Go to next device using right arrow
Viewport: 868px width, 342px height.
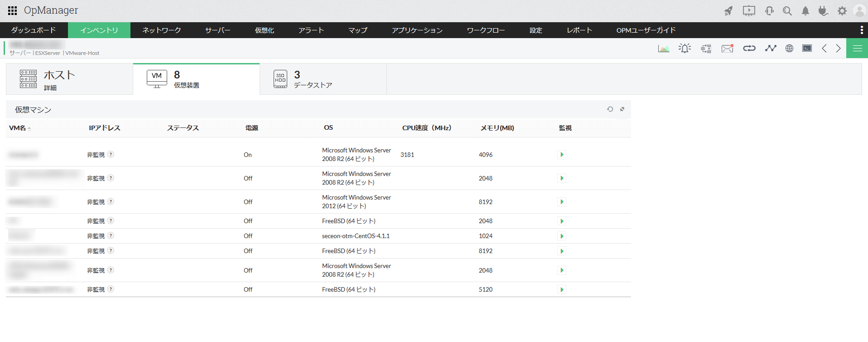[838, 48]
